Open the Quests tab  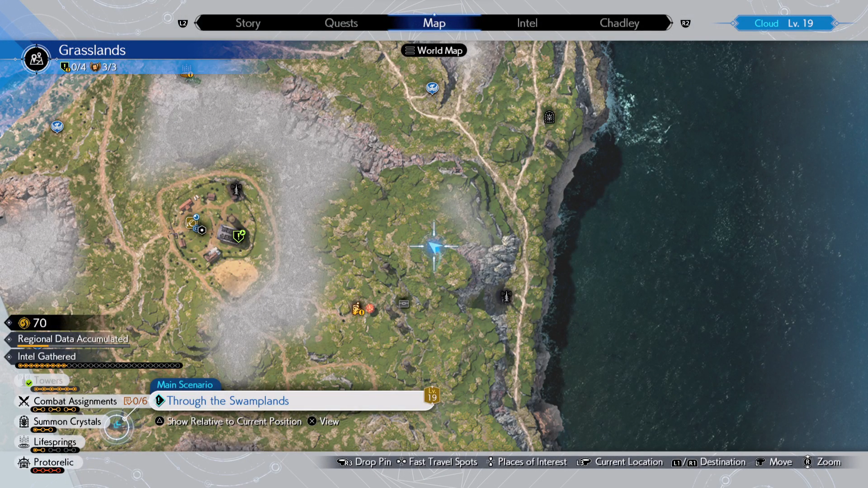click(x=341, y=23)
